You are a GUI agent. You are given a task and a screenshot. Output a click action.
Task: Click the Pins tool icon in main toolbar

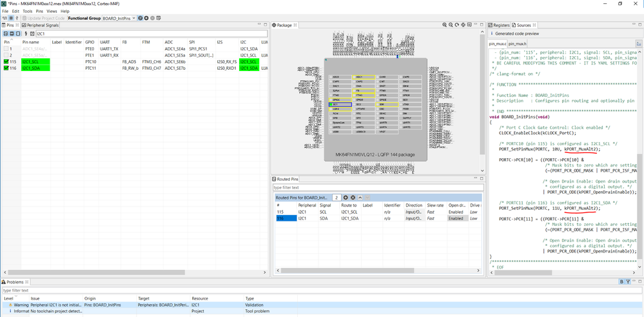tap(5, 18)
